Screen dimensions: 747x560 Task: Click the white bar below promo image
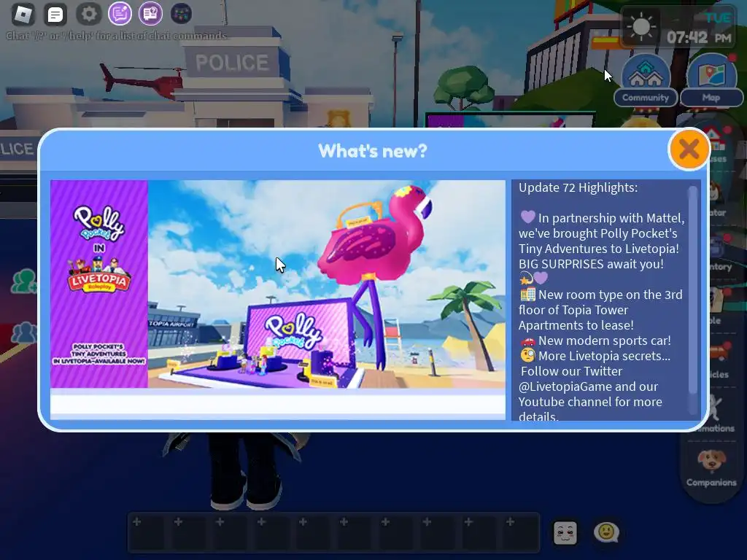278,404
